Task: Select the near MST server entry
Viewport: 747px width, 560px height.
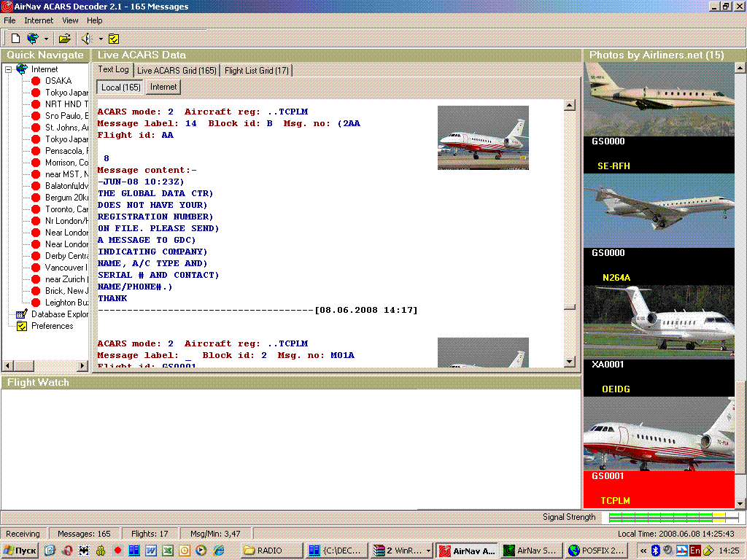Action: (66, 174)
